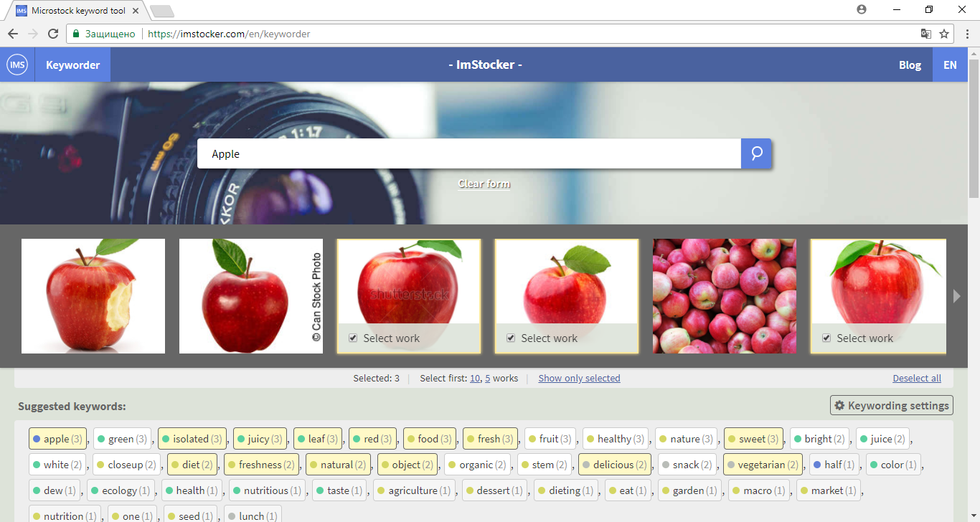Uncheck Select work on rightmost apple image
This screenshot has width=980, height=522.
pos(826,338)
